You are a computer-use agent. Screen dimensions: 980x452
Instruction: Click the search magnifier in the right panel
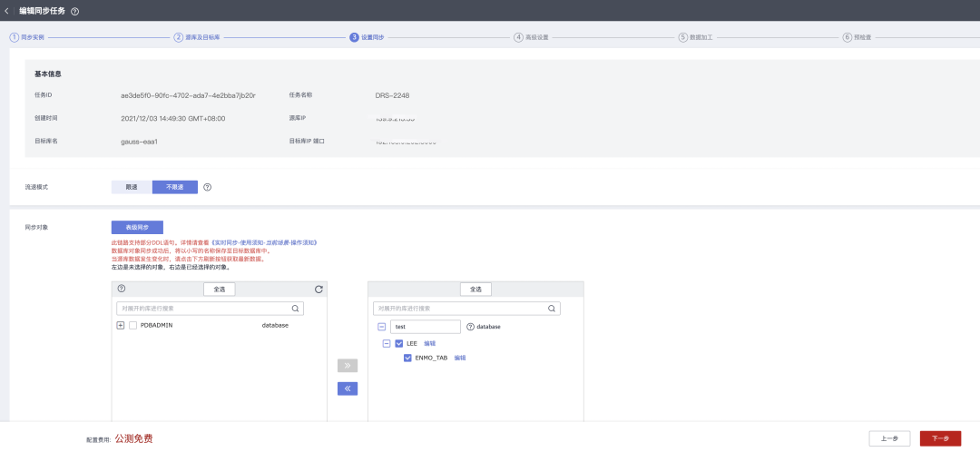[552, 309]
